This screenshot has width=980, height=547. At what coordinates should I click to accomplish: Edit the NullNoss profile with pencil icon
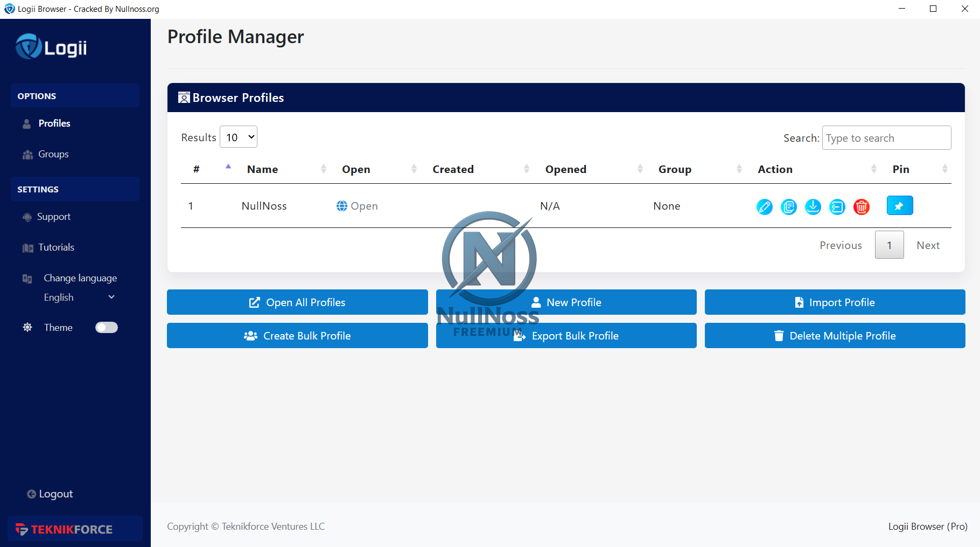click(x=764, y=206)
